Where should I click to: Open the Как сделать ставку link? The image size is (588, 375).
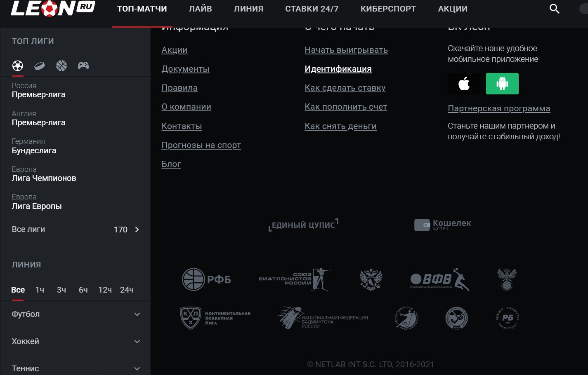345,88
